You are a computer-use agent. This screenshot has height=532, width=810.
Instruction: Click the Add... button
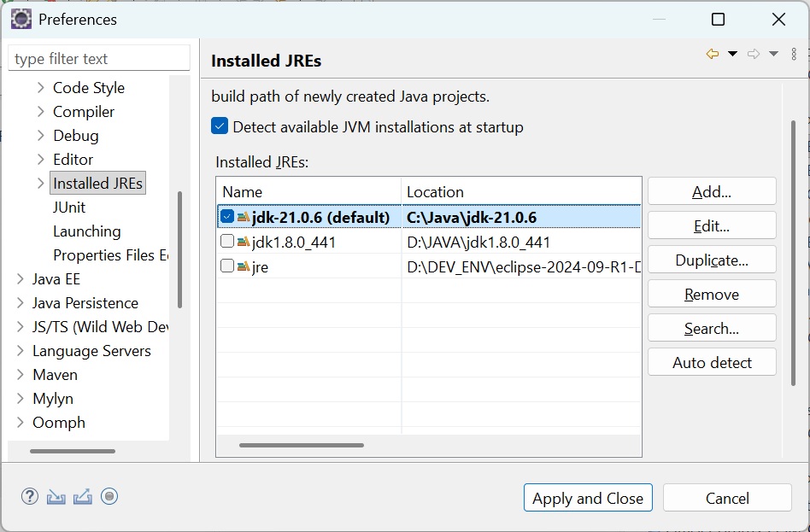point(712,191)
